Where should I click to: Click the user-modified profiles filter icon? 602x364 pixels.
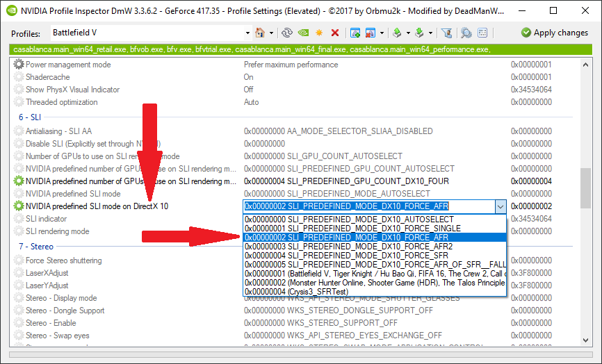coord(446,33)
